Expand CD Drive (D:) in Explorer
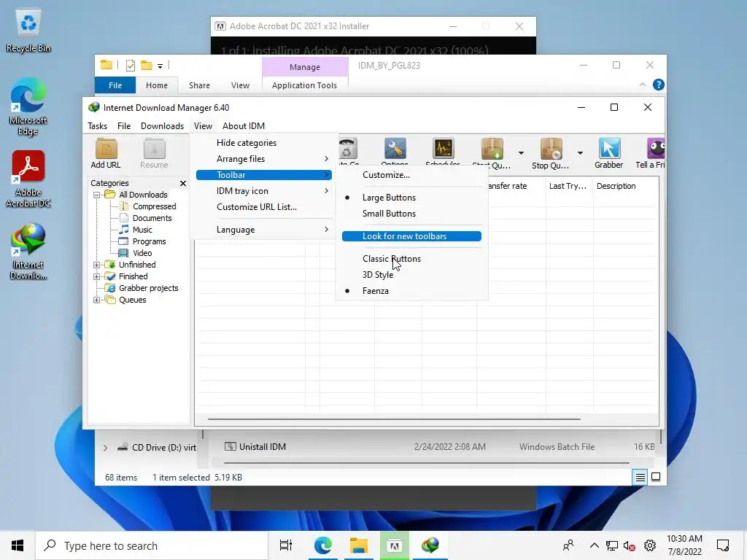Screen dimensions: 747x560 tap(105, 448)
